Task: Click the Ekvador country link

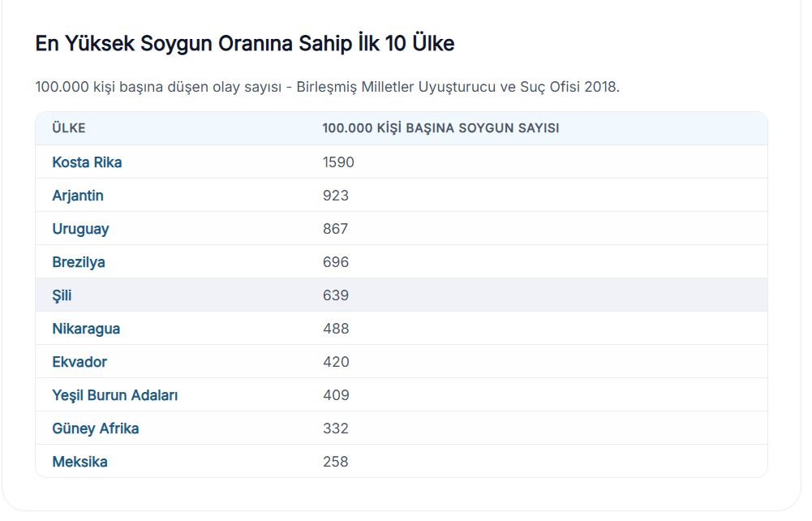Action: pyautogui.click(x=79, y=362)
